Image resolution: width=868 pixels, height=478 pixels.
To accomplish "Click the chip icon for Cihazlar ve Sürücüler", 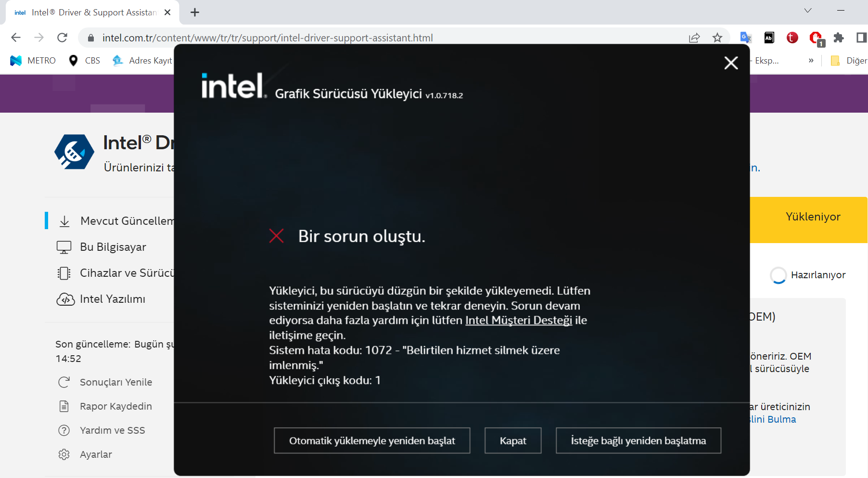I will (64, 273).
